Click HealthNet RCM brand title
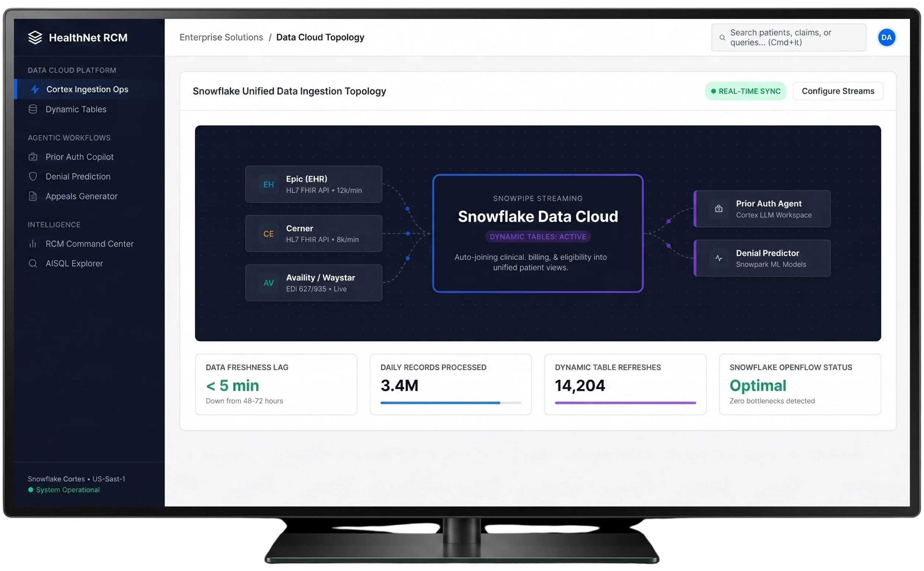Viewport: 924px width, 571px height. 88,38
